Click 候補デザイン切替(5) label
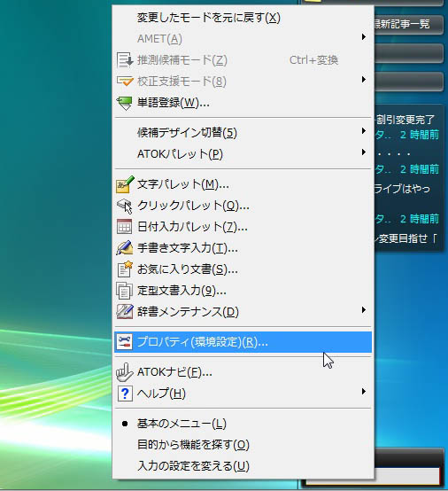 click(187, 133)
